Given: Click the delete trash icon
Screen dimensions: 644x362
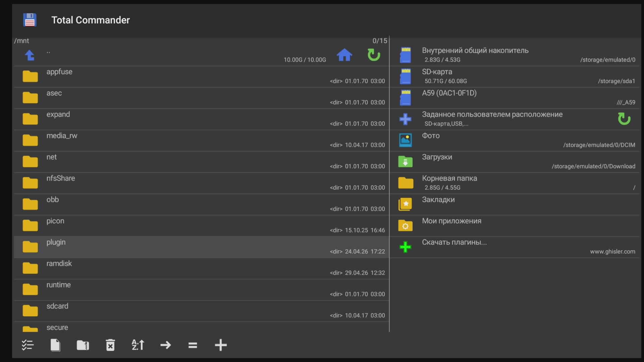Looking at the screenshot, I should [110, 345].
